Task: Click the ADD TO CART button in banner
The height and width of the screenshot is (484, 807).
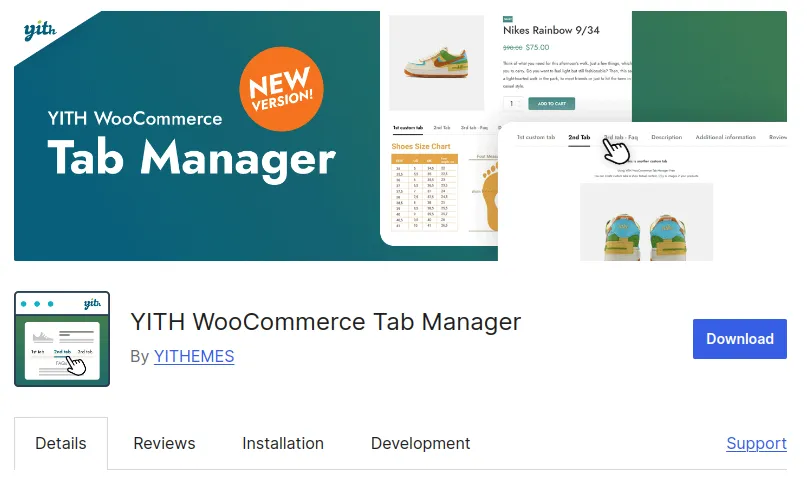Action: click(x=551, y=103)
